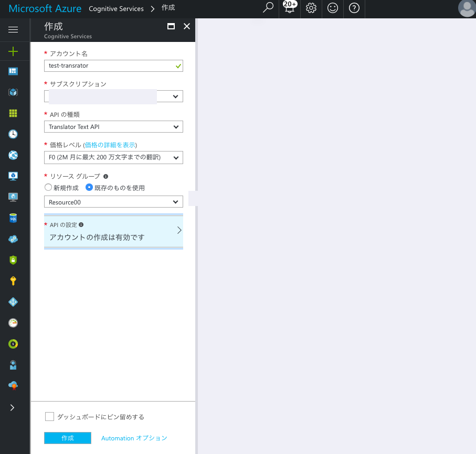Check ダッシュボードにピン留めする checkbox
The height and width of the screenshot is (454, 476).
click(x=49, y=416)
